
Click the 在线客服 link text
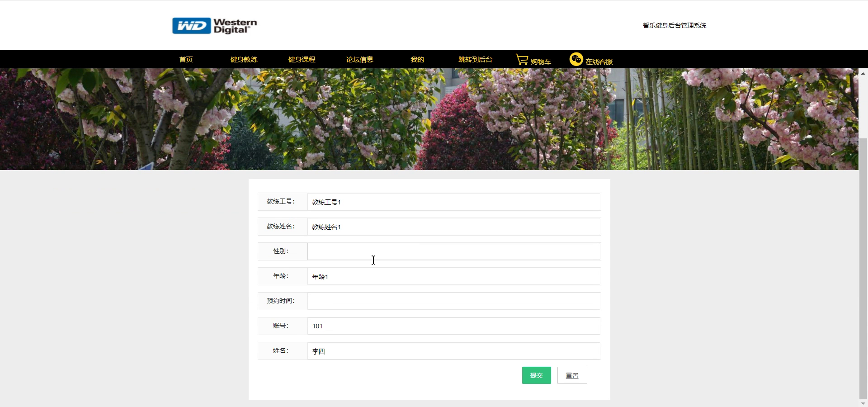click(x=599, y=62)
